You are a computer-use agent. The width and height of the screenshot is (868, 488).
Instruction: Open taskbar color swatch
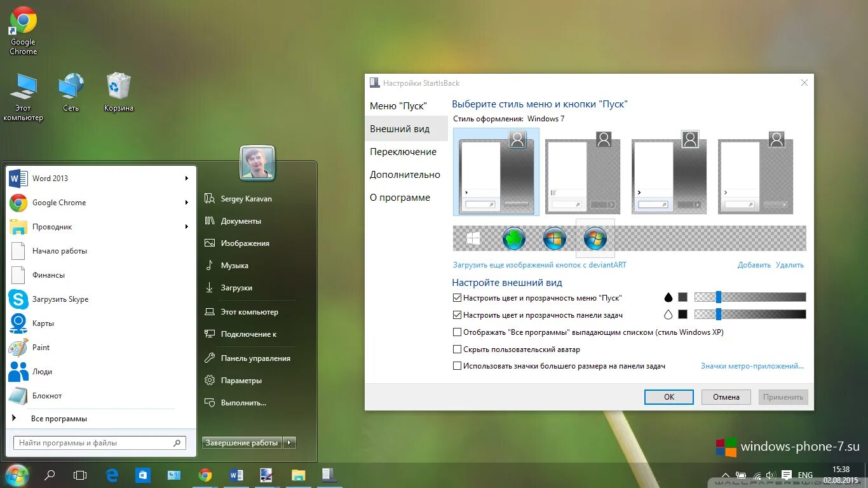(x=683, y=314)
